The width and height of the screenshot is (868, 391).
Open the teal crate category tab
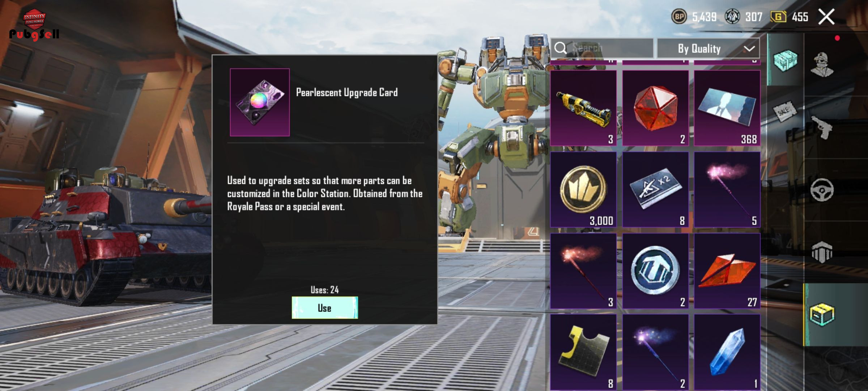point(785,60)
